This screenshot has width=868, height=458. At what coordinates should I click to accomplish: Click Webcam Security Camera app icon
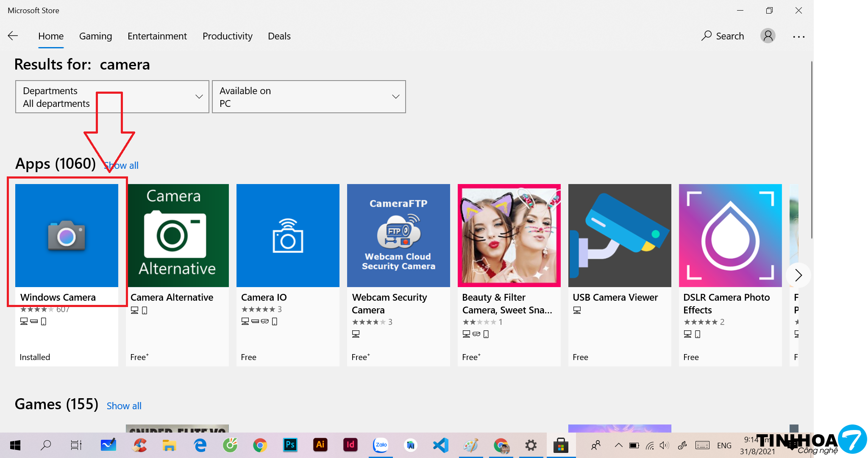(x=398, y=235)
